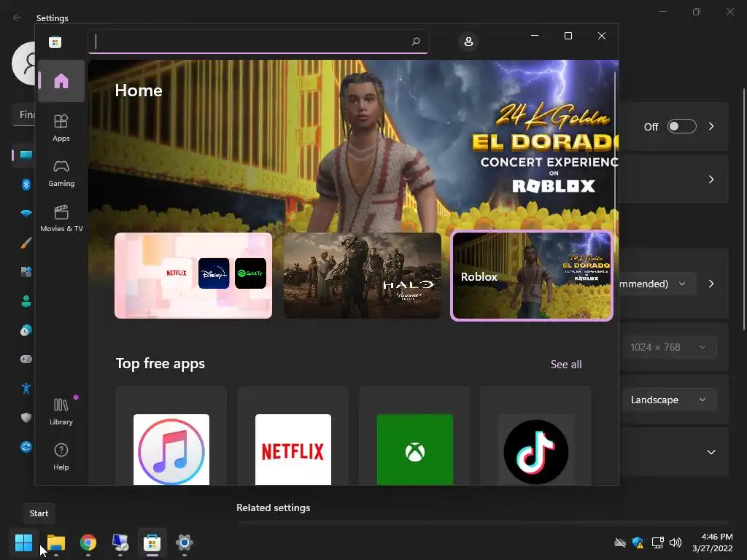Viewport: 747px width, 560px height.
Task: Click the Windows Start button
Action: [x=23, y=542]
